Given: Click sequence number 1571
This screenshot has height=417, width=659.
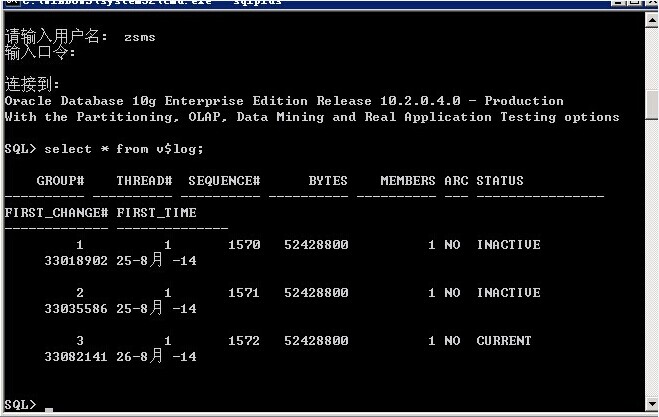Looking at the screenshot, I should point(244,293).
